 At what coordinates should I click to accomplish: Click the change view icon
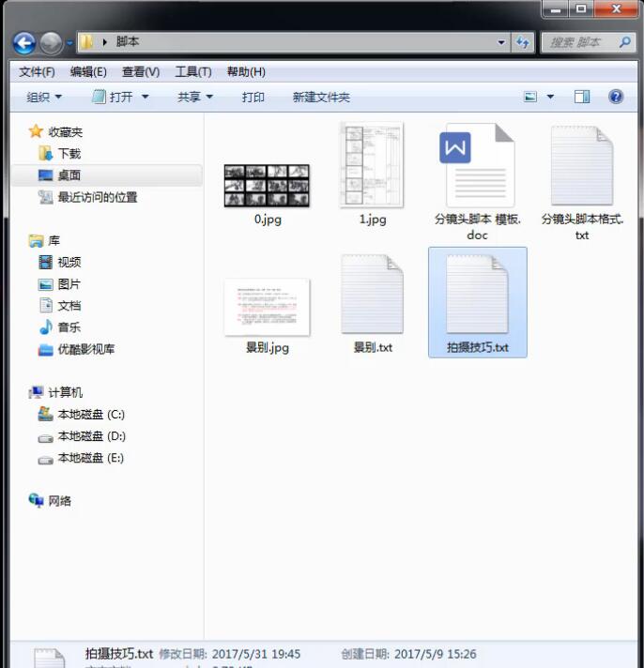[530, 98]
